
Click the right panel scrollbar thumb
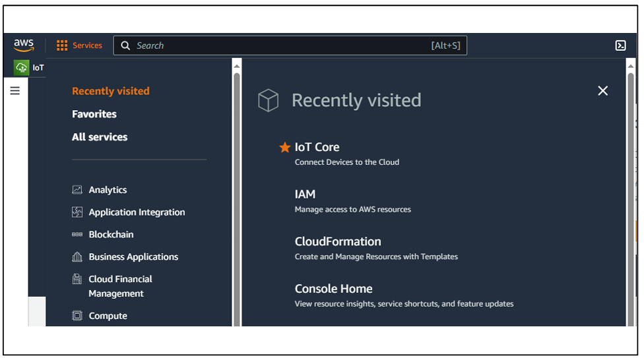pyautogui.click(x=631, y=200)
